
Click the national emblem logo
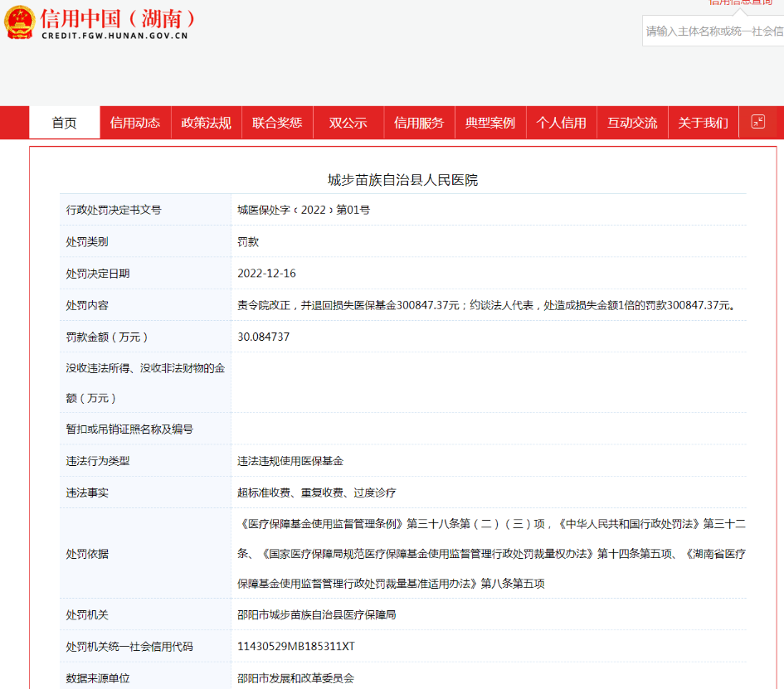tap(19, 22)
